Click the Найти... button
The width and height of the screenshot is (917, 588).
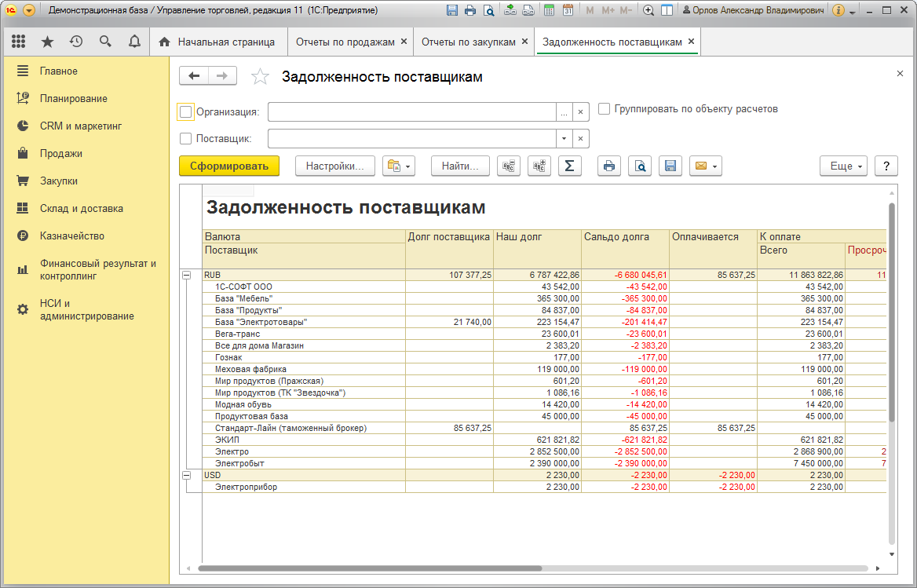(460, 166)
